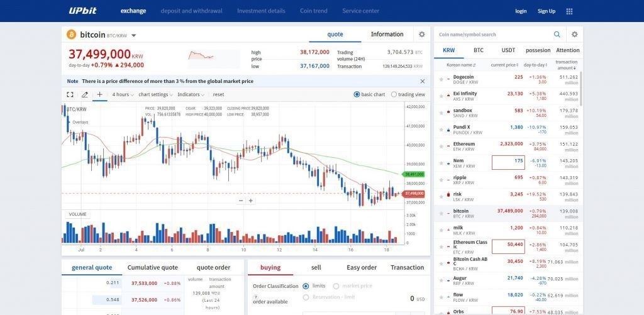Open chart panel settings gear
Image resolution: width=644 pixels, height=315 pixels.
[x=422, y=35]
